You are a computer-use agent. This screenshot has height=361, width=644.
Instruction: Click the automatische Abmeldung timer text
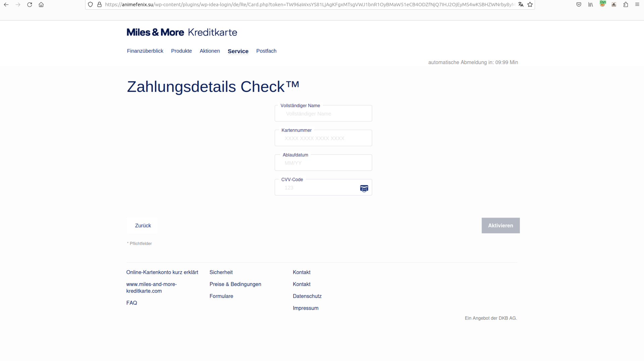[473, 62]
